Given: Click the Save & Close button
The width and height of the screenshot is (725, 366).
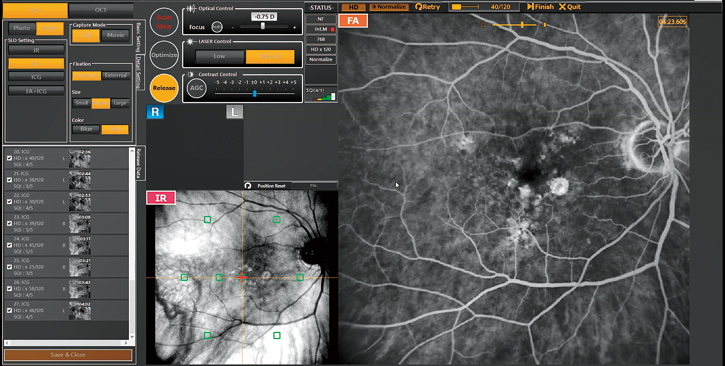Looking at the screenshot, I should pos(68,355).
